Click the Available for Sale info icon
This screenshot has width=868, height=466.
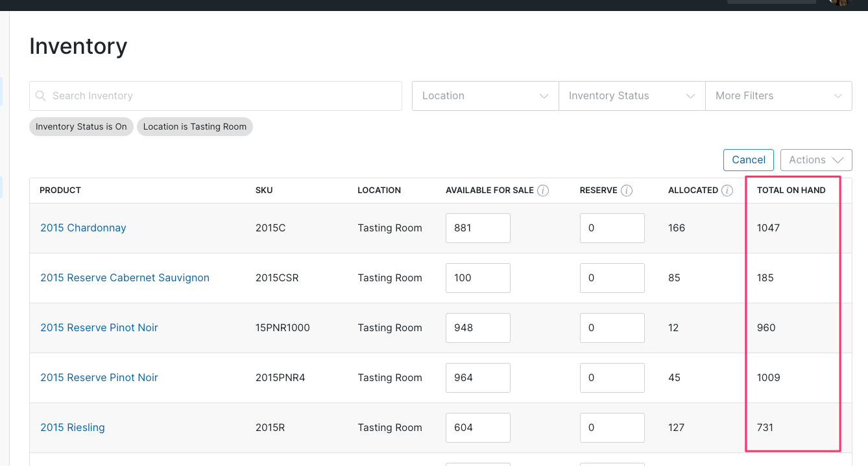543,190
